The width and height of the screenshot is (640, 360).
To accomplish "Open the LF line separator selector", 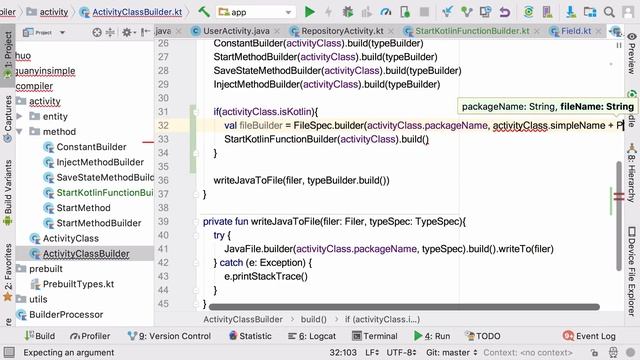I will pos(371,352).
